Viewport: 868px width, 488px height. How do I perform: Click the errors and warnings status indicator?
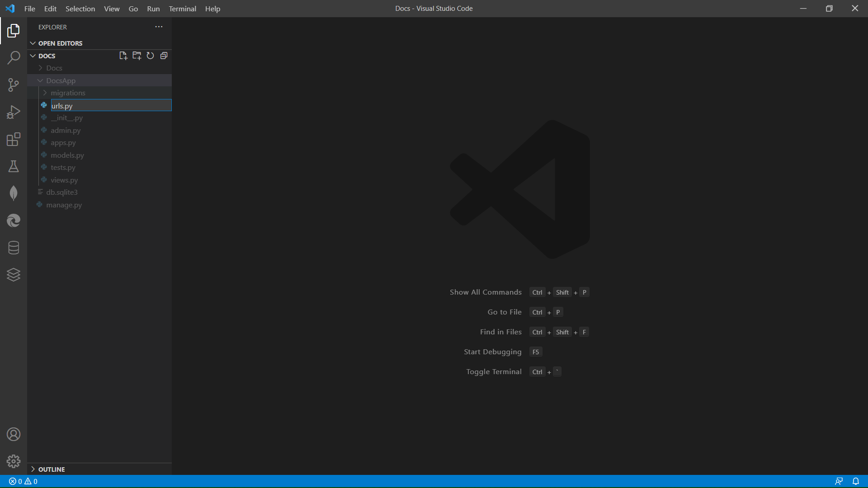click(x=23, y=481)
